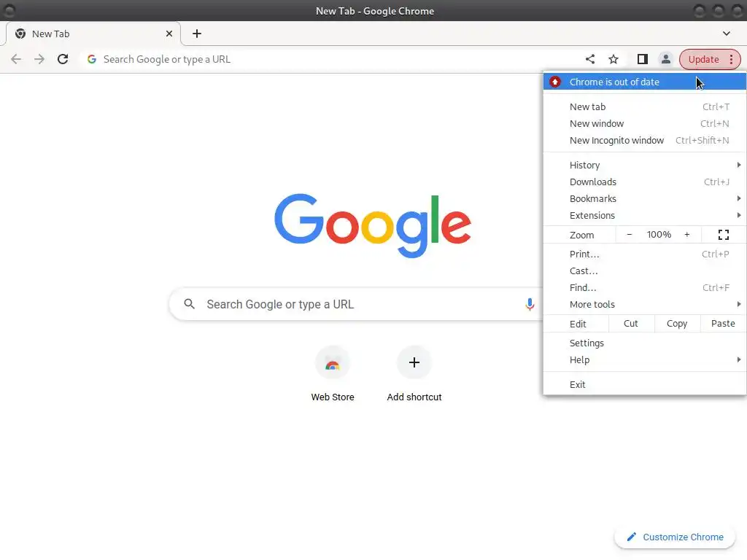
Task: Click the share icon in the address bar
Action: tap(590, 59)
